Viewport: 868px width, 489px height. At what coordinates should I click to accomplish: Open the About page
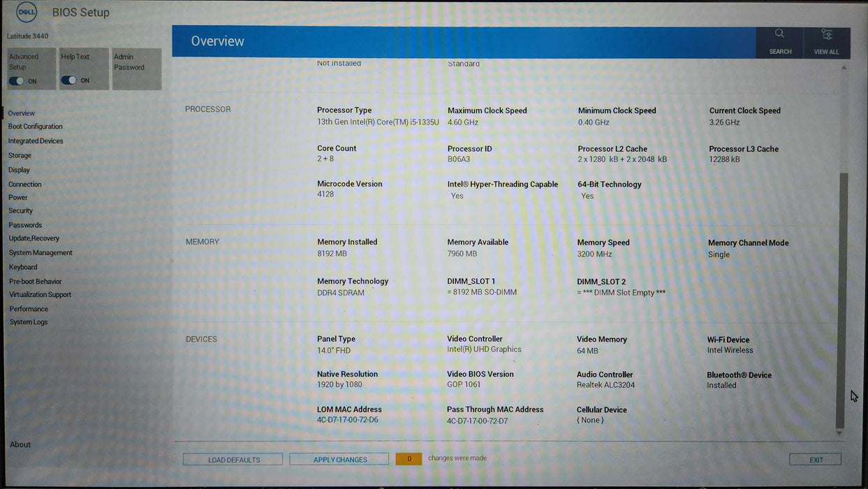tap(20, 444)
